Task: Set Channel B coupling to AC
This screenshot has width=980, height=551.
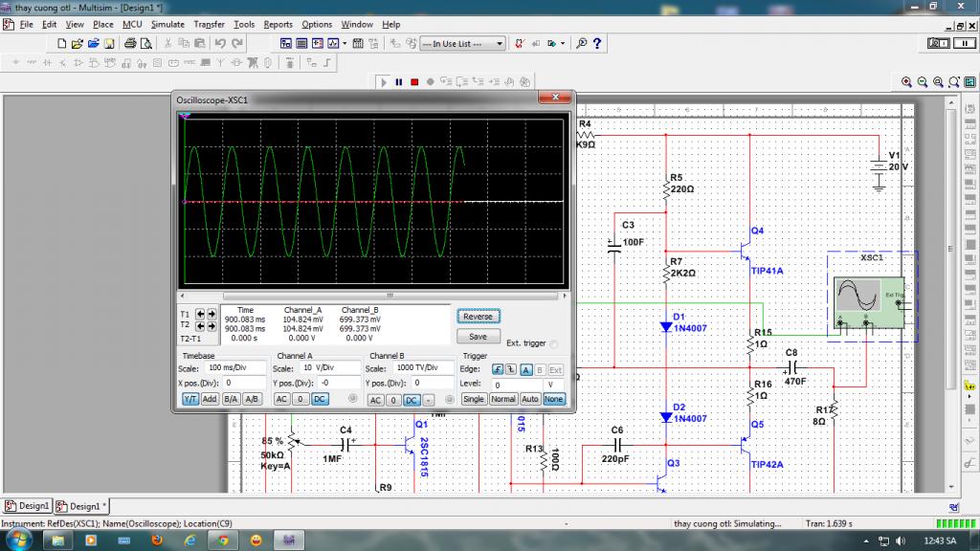Action: click(x=375, y=400)
